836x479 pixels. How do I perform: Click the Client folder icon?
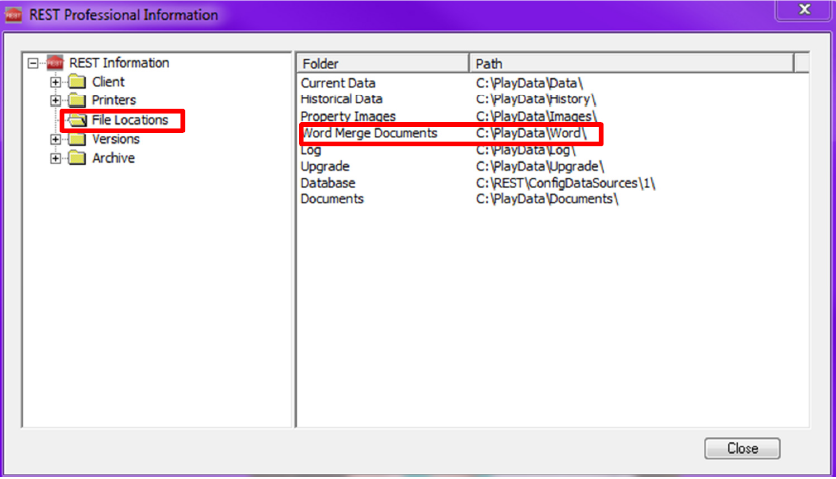77,82
